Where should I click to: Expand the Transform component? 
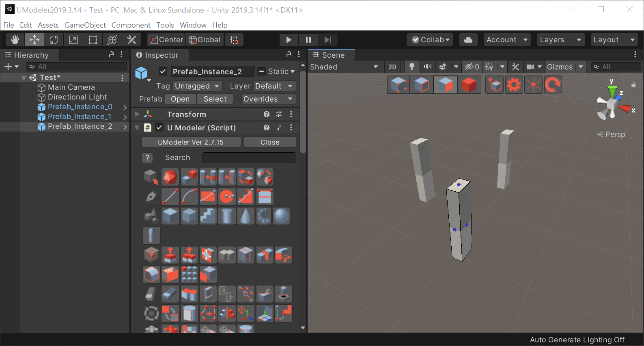point(137,114)
